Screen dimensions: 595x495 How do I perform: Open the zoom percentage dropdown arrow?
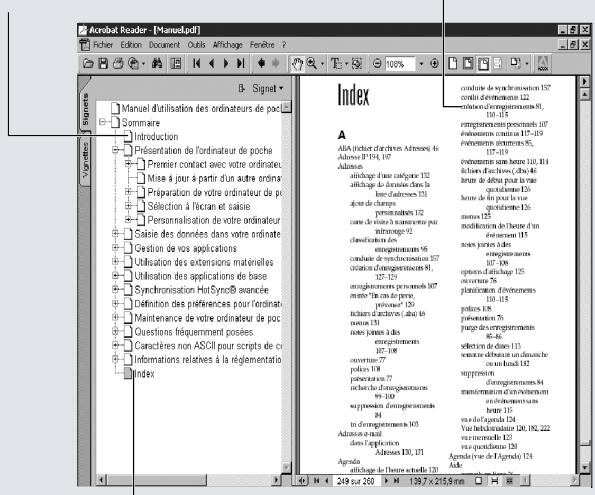(421, 64)
